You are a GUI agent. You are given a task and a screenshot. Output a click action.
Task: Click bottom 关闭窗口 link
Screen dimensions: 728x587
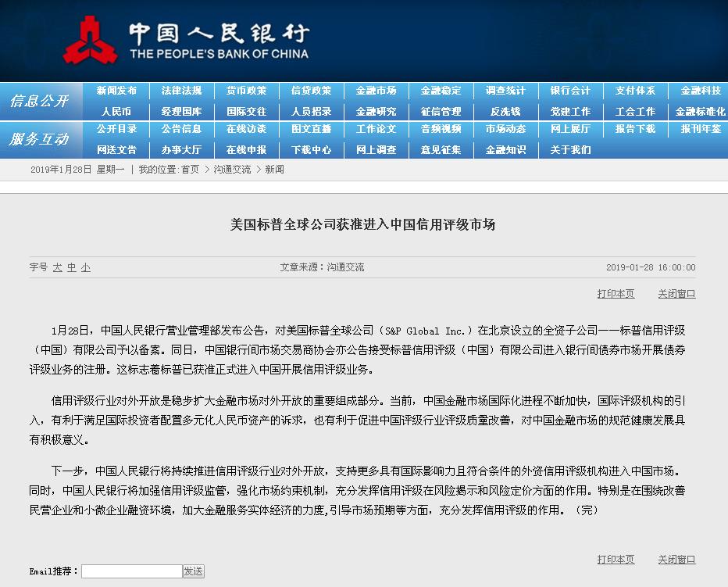tap(676, 560)
